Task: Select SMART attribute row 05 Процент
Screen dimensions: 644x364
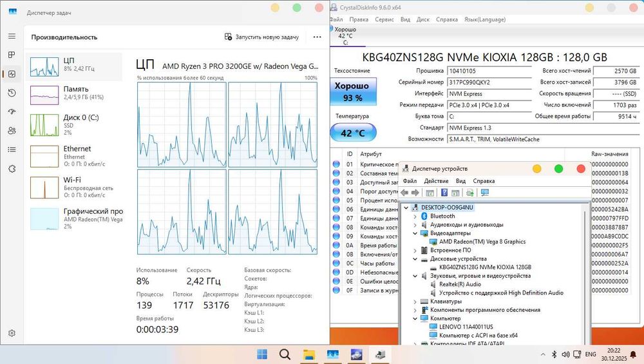Action: tap(366, 200)
